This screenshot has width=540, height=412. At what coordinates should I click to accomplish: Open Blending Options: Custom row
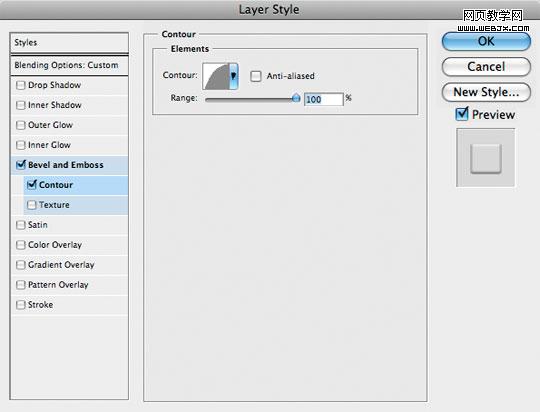69,65
